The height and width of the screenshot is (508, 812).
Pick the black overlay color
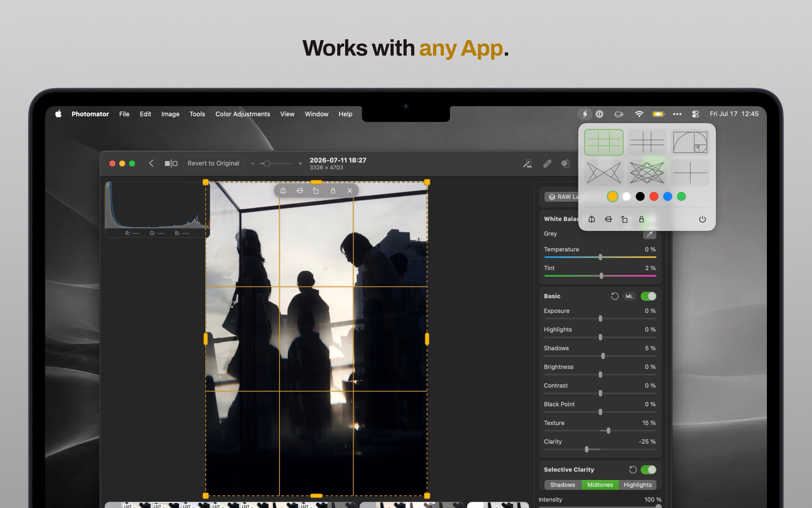click(x=640, y=197)
